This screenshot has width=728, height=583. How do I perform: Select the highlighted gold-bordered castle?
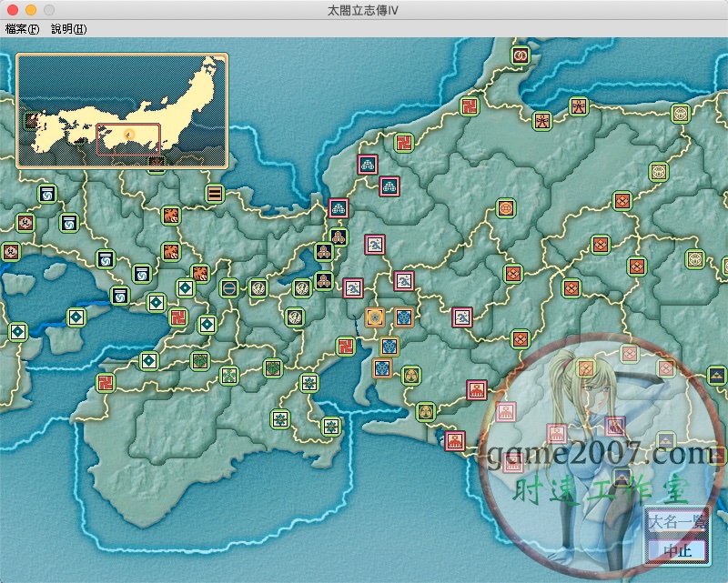click(x=375, y=317)
